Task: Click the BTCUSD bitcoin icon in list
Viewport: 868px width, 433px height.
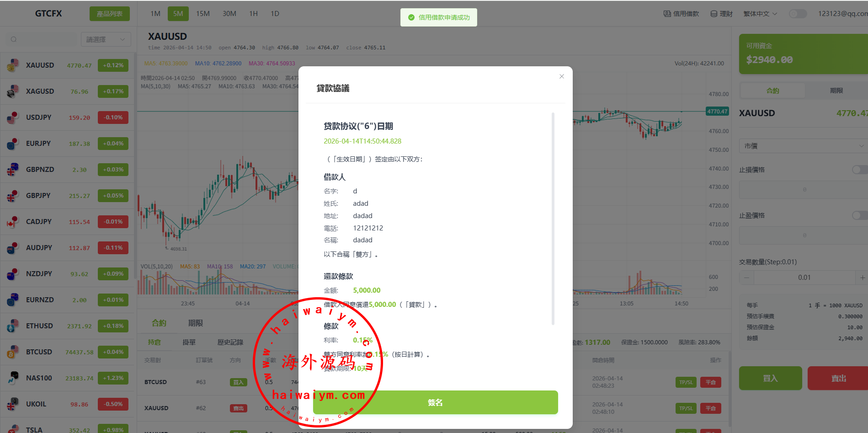Action: 13,352
